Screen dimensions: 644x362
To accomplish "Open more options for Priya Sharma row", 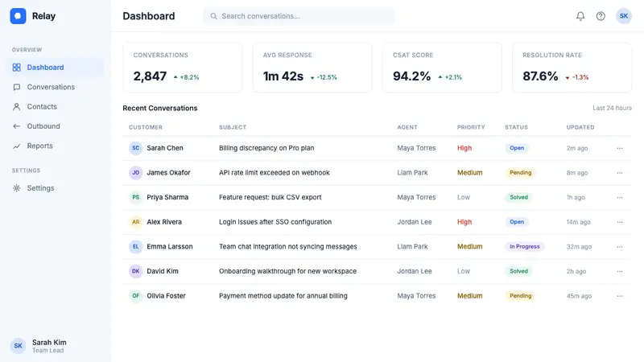I will [619, 197].
